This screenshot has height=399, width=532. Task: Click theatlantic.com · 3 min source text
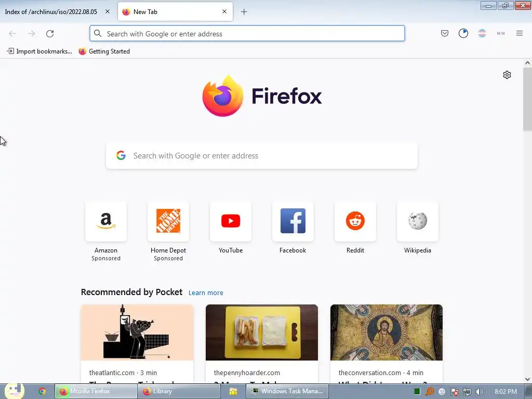click(123, 373)
